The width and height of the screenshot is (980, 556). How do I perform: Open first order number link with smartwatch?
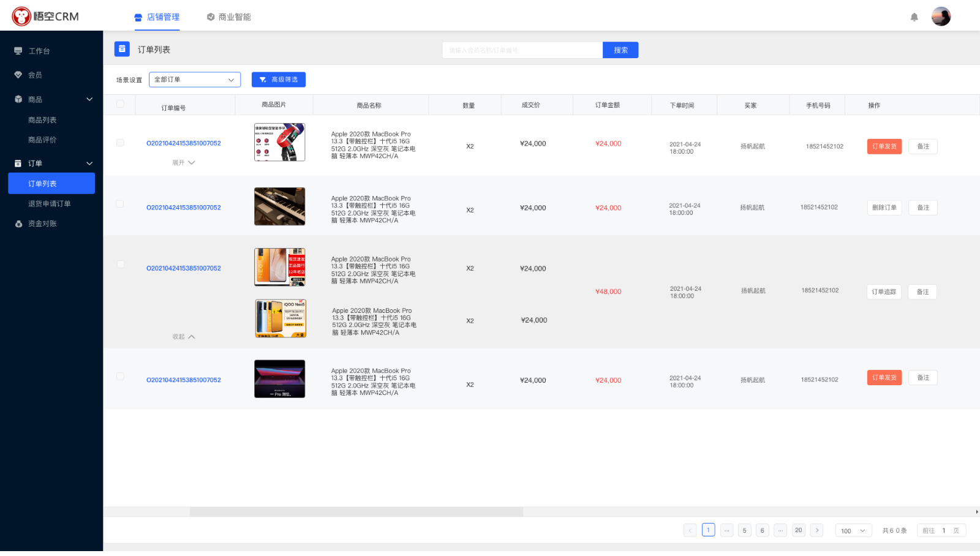184,143
